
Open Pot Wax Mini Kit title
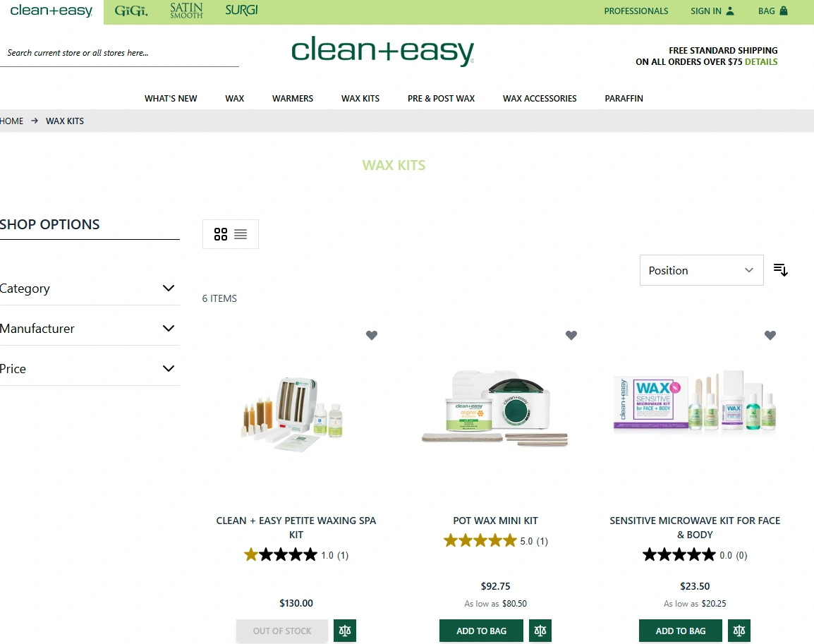click(495, 521)
